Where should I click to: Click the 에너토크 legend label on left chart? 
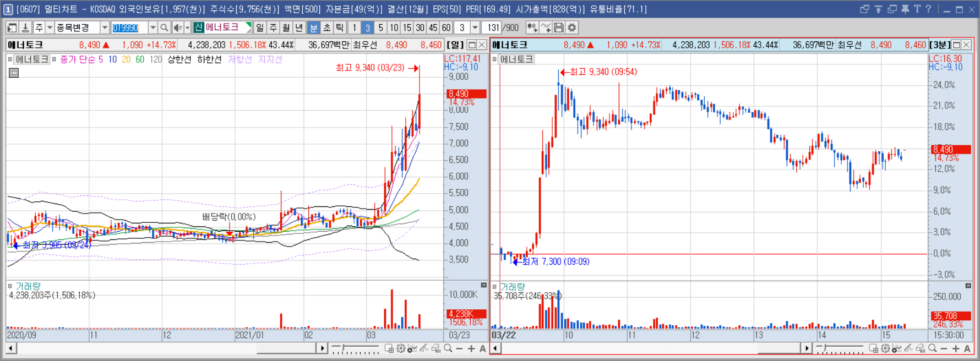click(32, 59)
